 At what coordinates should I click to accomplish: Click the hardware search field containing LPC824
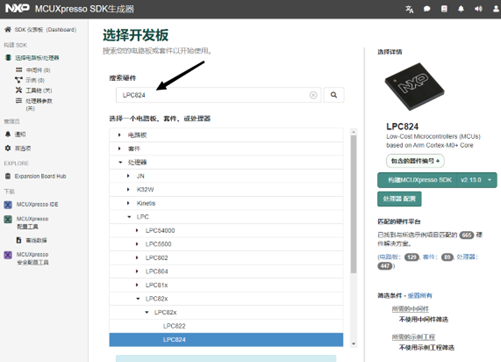pyautogui.click(x=218, y=95)
